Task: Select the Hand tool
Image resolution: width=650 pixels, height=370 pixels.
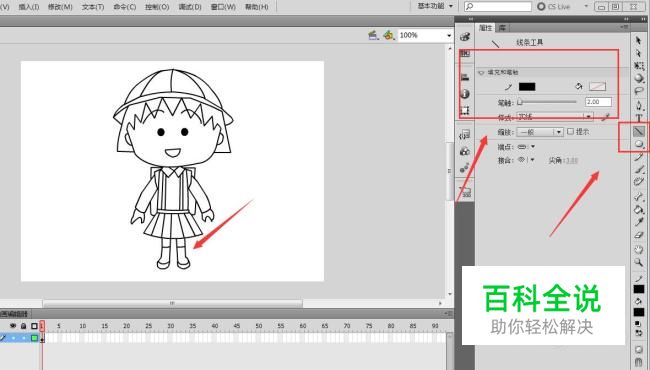Action: pyautogui.click(x=638, y=249)
